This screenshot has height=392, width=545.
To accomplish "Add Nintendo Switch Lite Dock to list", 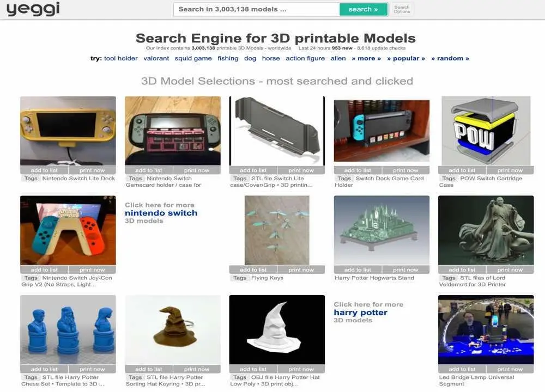I will click(x=44, y=170).
